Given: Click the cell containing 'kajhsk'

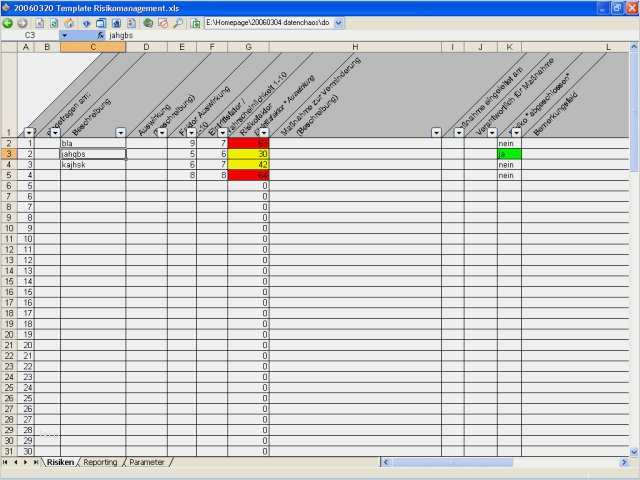Looking at the screenshot, I should coord(92,165).
